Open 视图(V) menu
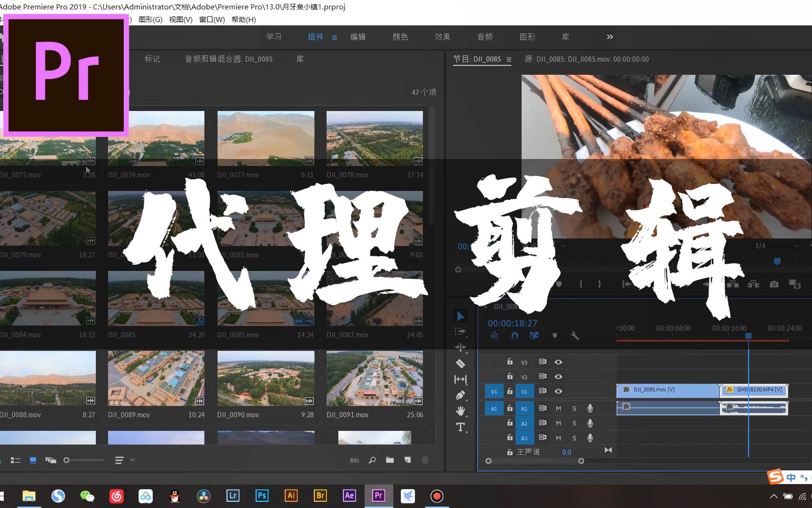 click(181, 19)
